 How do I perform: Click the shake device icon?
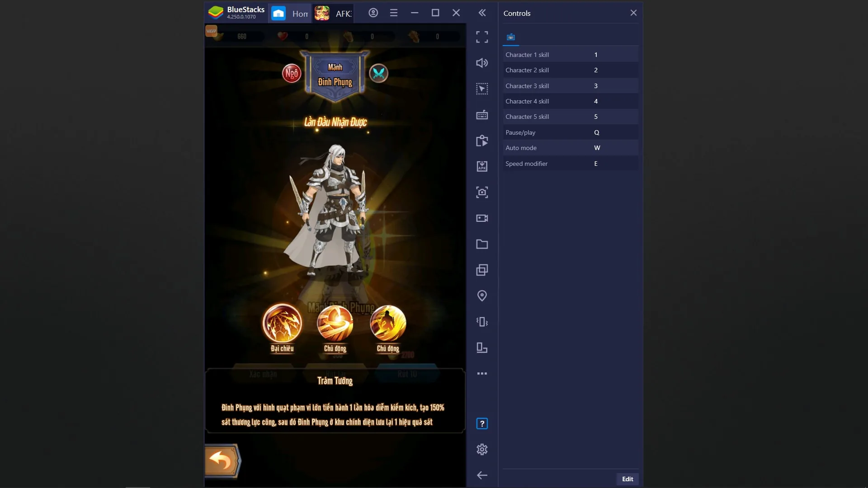pos(482,322)
